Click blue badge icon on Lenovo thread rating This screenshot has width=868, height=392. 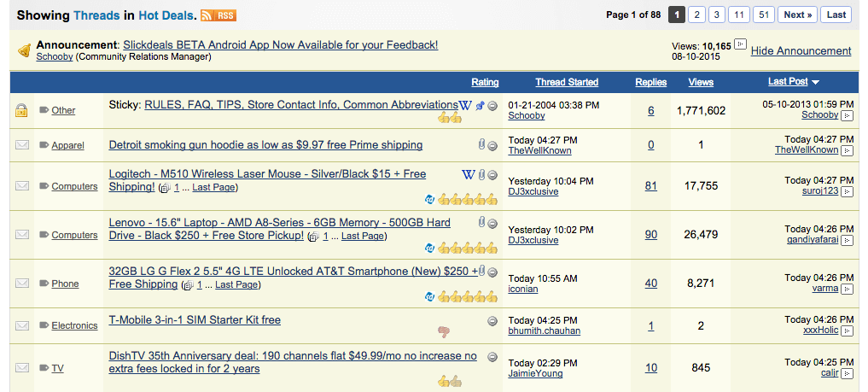point(429,248)
